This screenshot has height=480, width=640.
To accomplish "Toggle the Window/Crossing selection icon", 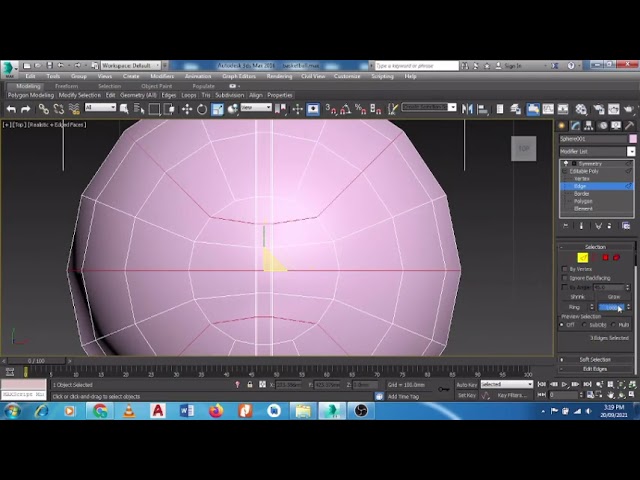I will tap(169, 109).
